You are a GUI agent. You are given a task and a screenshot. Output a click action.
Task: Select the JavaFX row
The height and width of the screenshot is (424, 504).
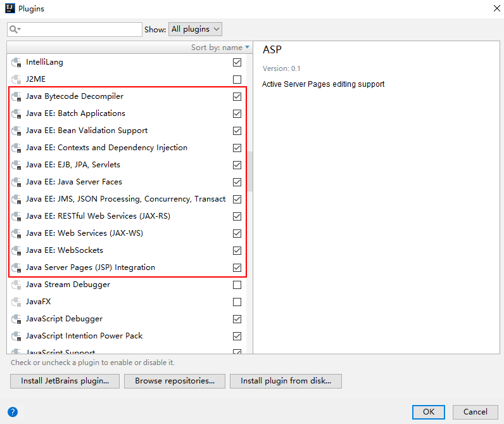point(127,302)
